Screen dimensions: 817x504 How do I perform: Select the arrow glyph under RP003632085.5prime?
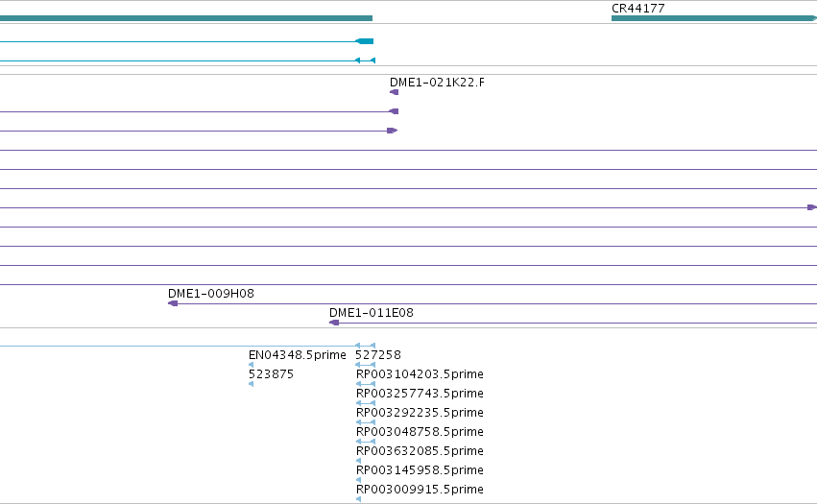click(358, 461)
